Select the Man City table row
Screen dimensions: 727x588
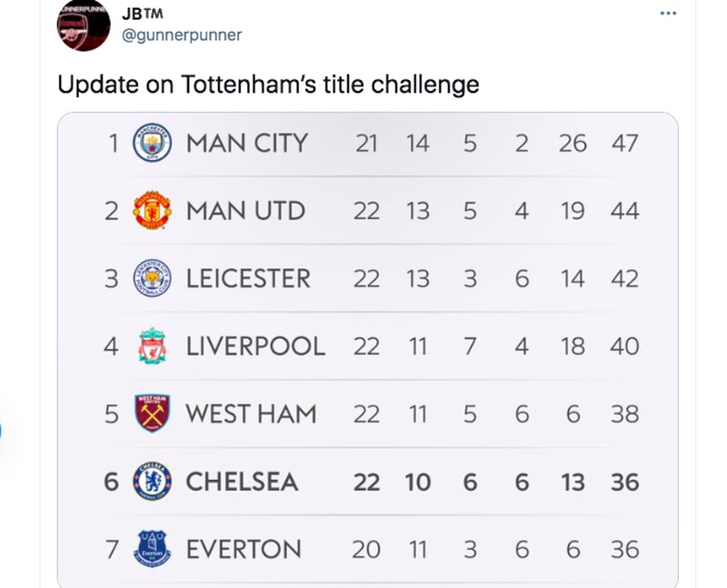click(363, 143)
